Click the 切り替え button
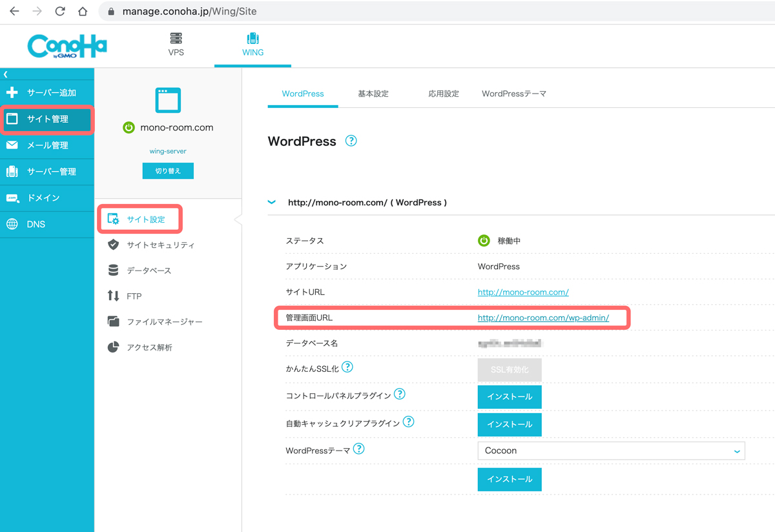The width and height of the screenshot is (775, 532). click(x=168, y=171)
